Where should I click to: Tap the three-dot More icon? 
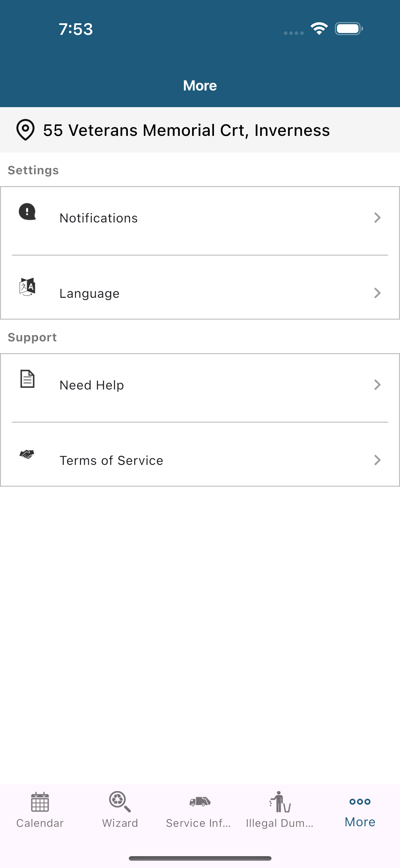click(360, 802)
